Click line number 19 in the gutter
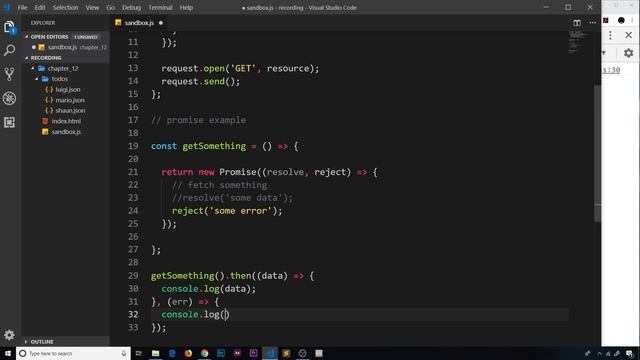640x360 pixels. (133, 146)
